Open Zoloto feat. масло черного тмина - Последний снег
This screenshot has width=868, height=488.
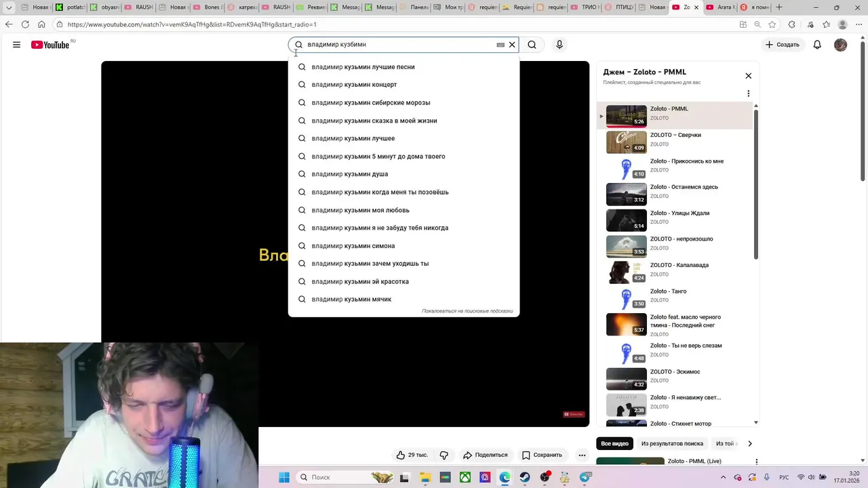pos(675,325)
